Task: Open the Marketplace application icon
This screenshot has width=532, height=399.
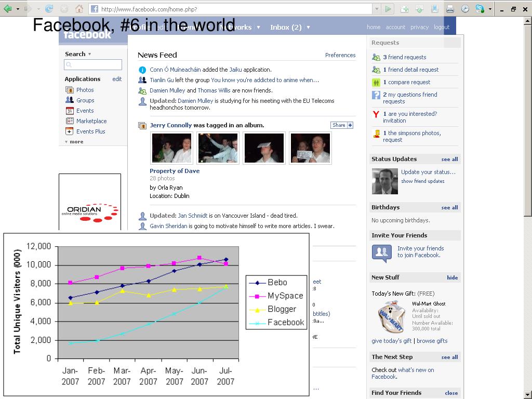Action: click(x=69, y=121)
